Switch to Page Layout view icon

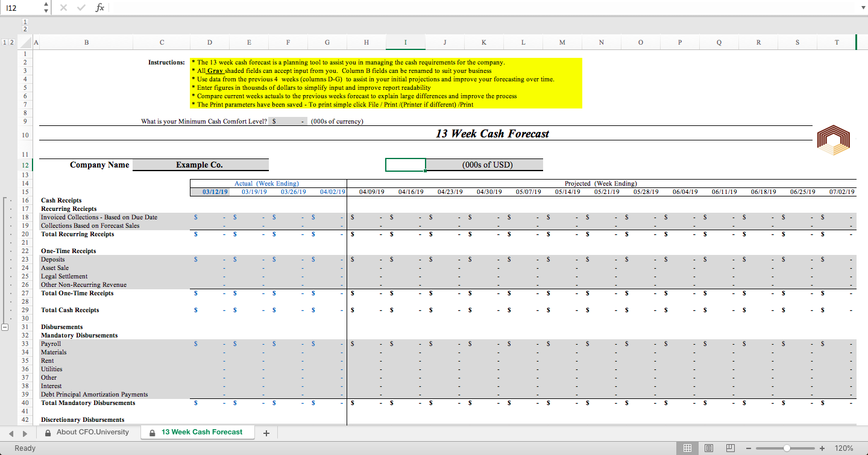(x=709, y=448)
